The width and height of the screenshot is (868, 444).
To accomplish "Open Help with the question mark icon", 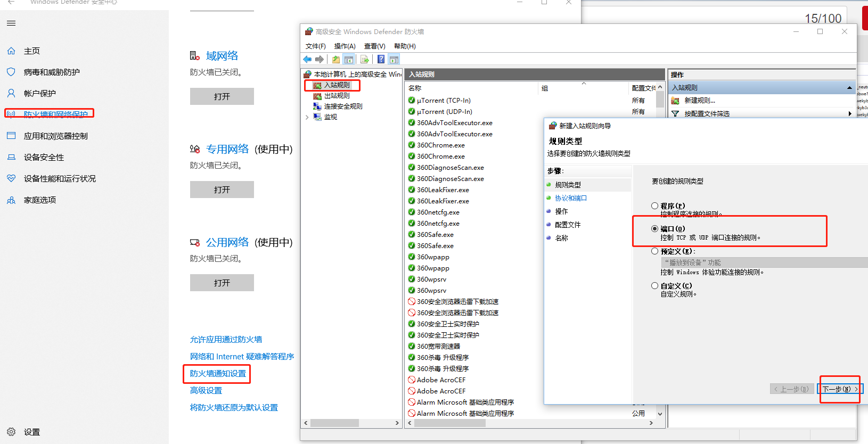I will (381, 59).
